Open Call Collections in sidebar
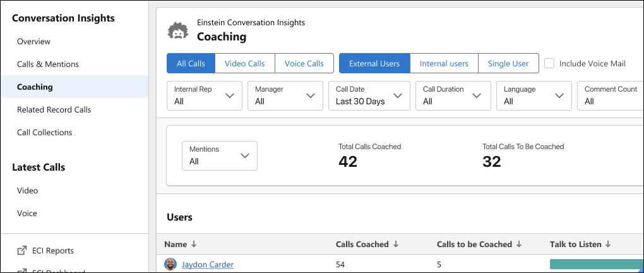 (45, 133)
